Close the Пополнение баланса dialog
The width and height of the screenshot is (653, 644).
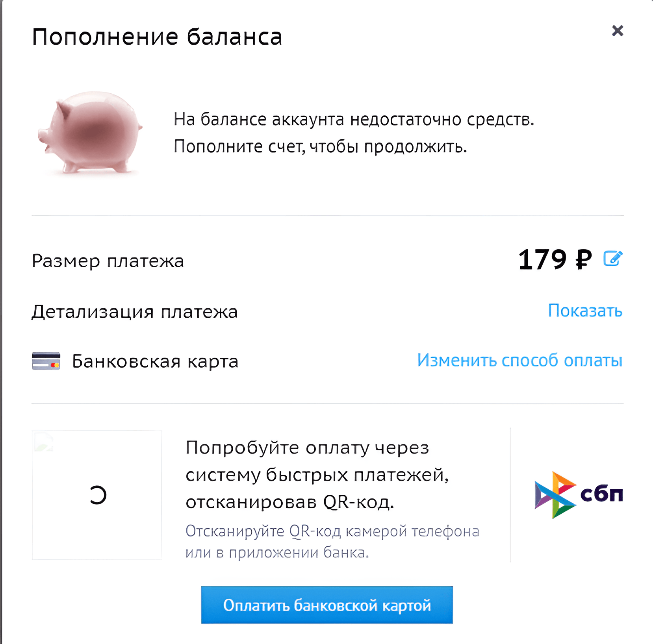tap(618, 31)
